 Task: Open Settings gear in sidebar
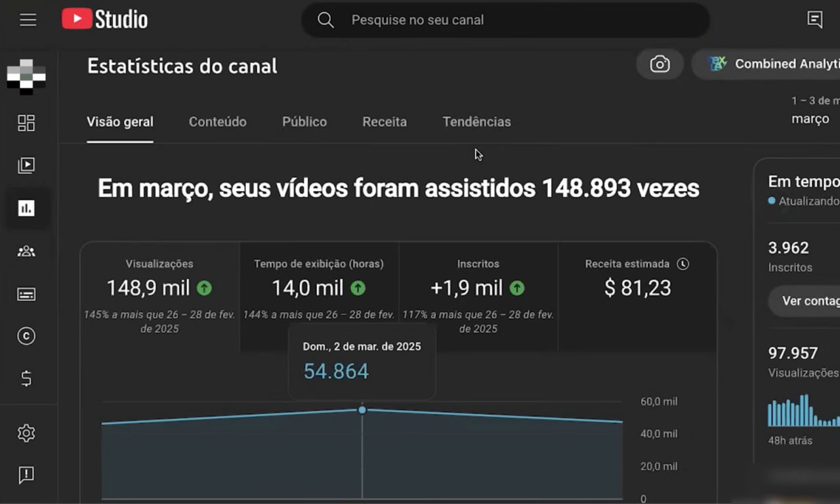click(26, 433)
